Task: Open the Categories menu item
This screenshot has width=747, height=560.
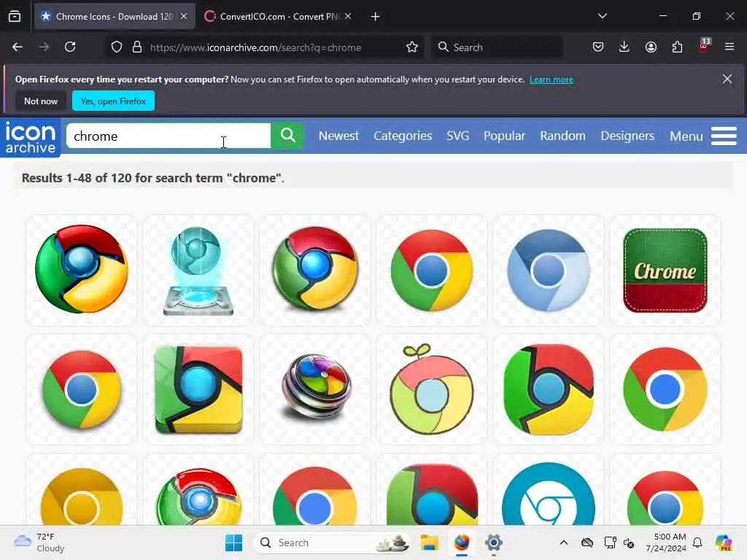Action: (403, 136)
